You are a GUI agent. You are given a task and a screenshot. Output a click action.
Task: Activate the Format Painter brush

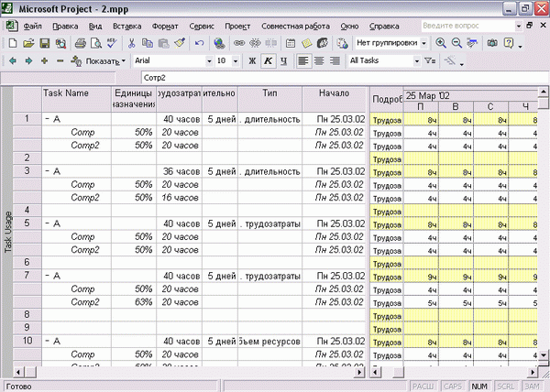tap(180, 43)
